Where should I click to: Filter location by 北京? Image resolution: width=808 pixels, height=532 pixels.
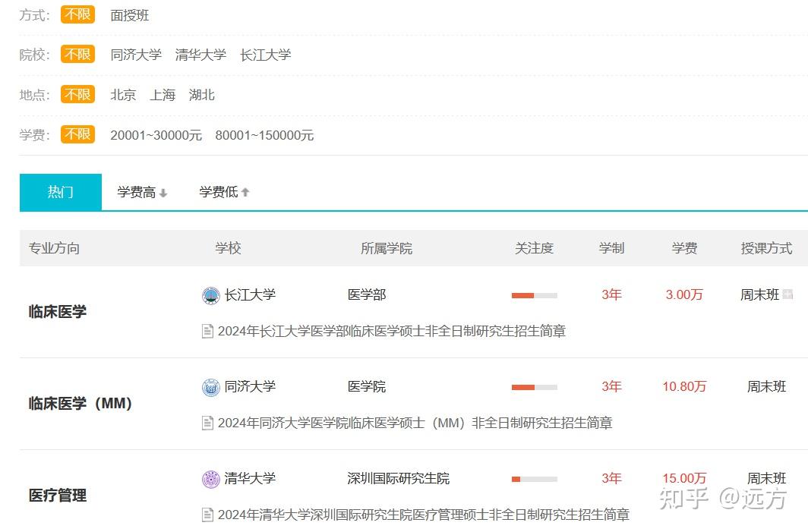coord(123,95)
